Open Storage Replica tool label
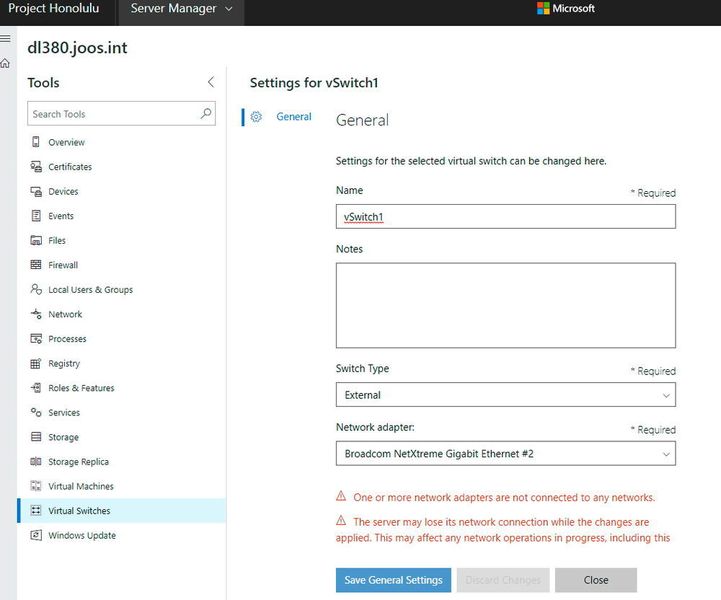The image size is (721, 600). click(x=78, y=462)
